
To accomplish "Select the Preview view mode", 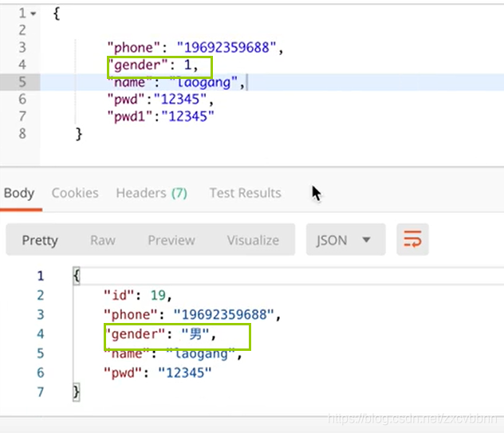I will [171, 240].
